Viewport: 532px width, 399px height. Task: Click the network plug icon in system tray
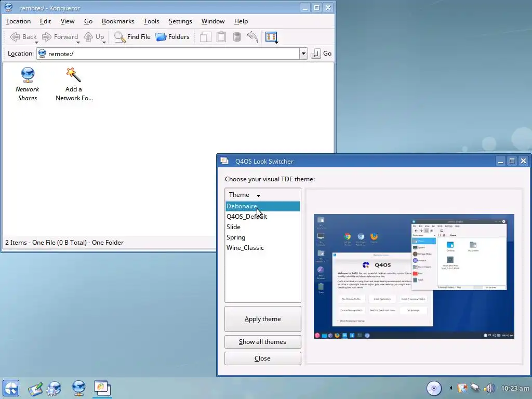pyautogui.click(x=475, y=388)
